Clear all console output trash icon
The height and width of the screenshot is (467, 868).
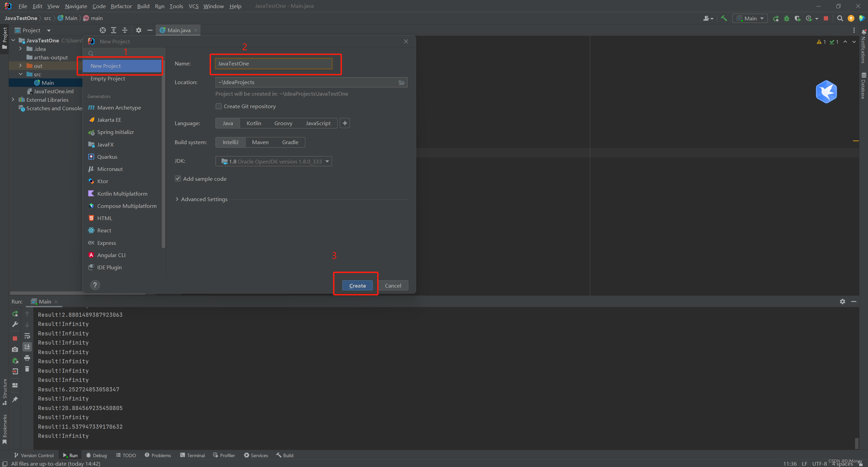[x=27, y=369]
